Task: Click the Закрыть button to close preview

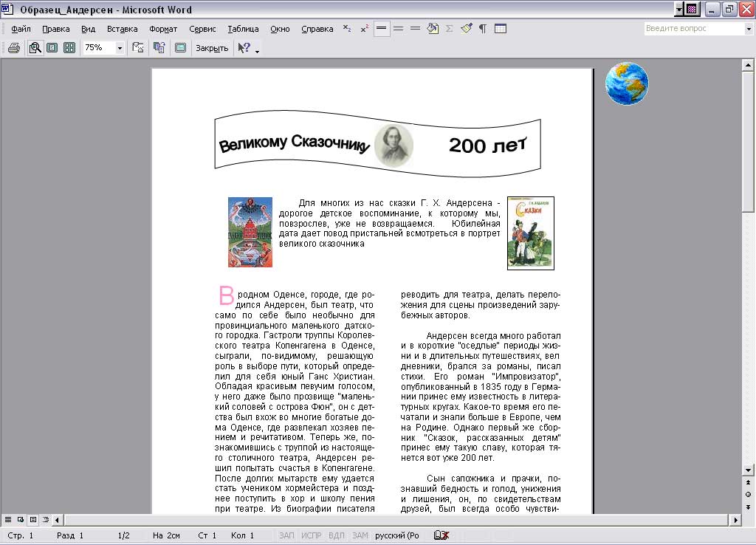Action: coord(212,48)
